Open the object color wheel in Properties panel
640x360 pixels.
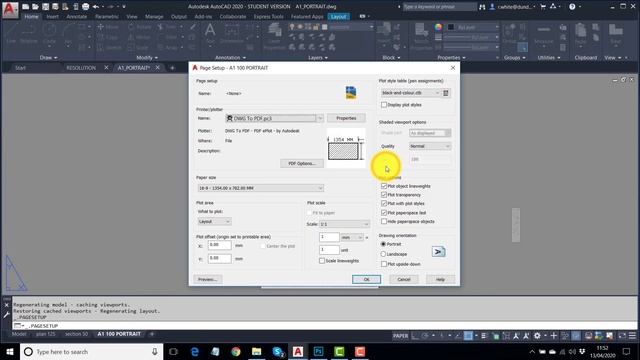pos(438,27)
